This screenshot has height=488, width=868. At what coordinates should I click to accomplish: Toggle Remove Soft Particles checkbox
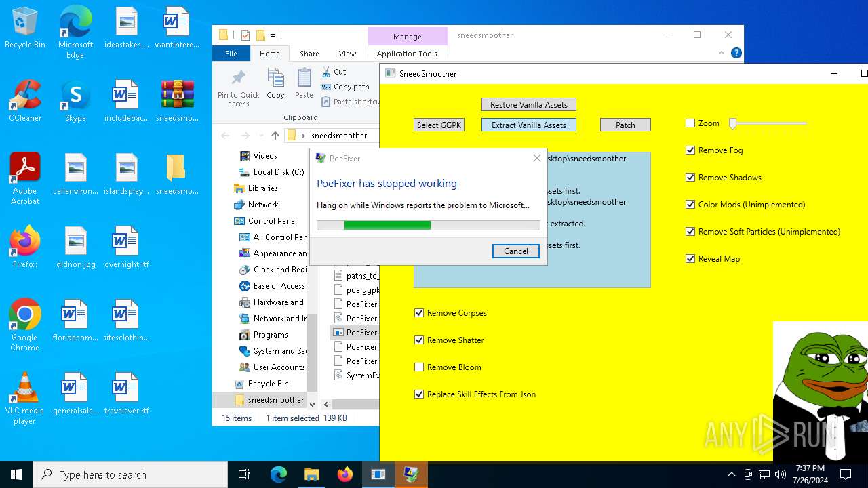pos(690,232)
